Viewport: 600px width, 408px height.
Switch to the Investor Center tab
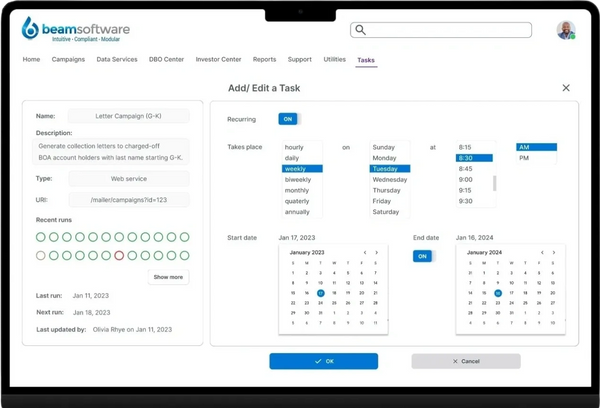point(218,60)
